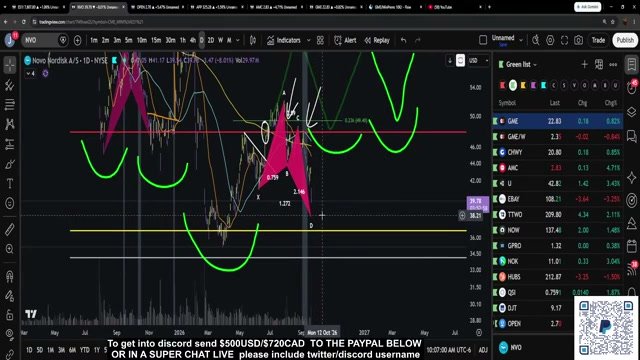Select the zoom in tool
Screen dimensions: 640x360
click(x=10, y=249)
